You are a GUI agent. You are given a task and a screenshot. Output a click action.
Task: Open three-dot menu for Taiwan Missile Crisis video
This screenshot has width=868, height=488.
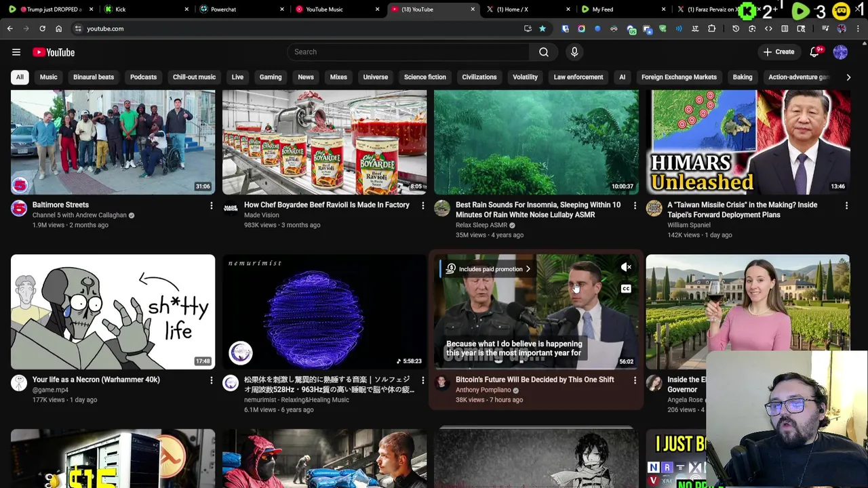[846, 205]
